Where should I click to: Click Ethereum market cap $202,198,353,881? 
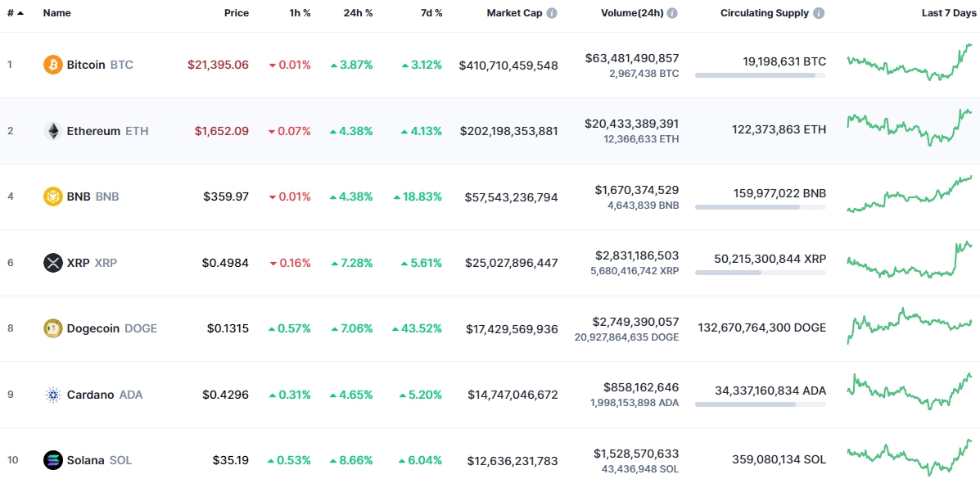click(x=509, y=131)
